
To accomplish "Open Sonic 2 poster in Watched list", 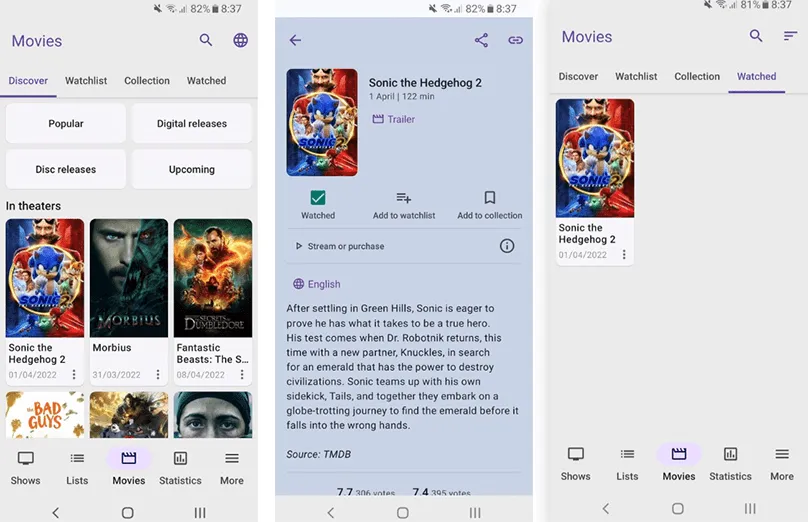I will 595,158.
